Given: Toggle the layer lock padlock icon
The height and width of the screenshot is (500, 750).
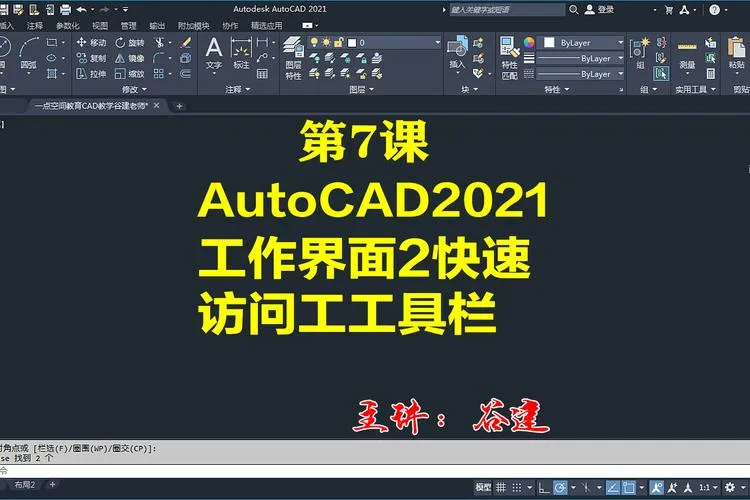Looking at the screenshot, I should 339,43.
